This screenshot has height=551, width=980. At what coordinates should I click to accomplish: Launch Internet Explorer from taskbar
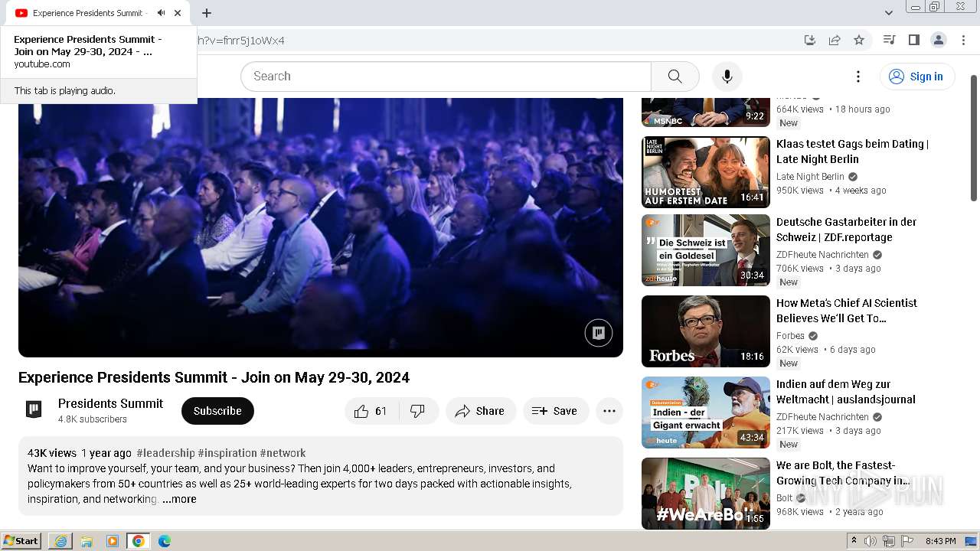[60, 541]
